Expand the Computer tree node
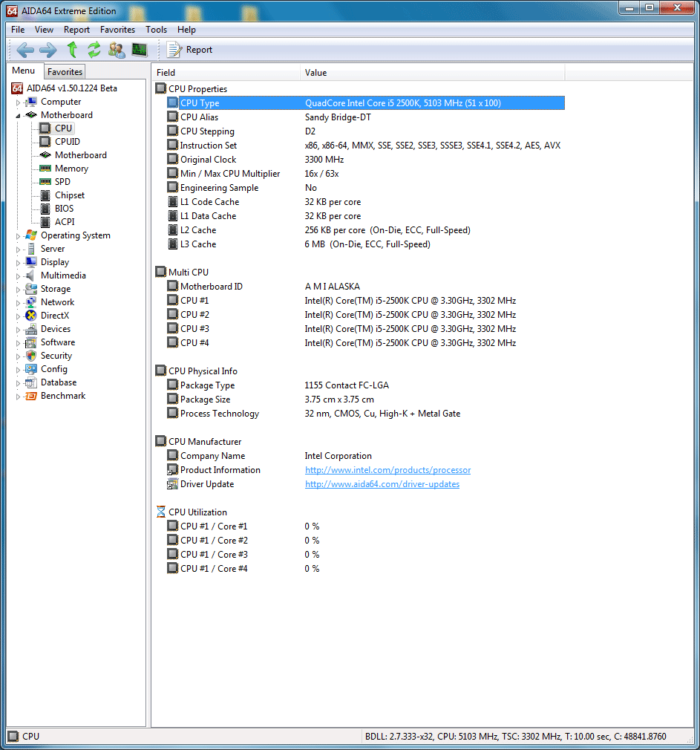The image size is (700, 750). pos(18,102)
